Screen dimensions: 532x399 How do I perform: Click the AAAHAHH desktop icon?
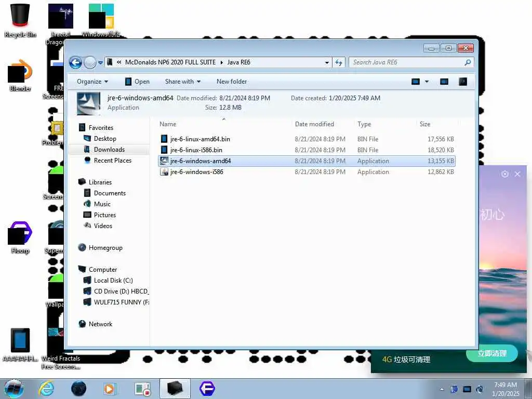(x=20, y=345)
